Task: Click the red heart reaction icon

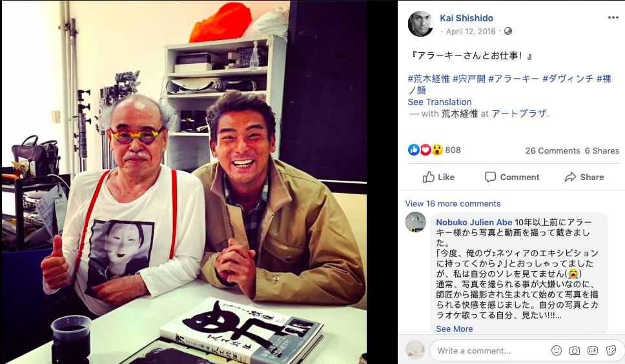Action: (425, 150)
